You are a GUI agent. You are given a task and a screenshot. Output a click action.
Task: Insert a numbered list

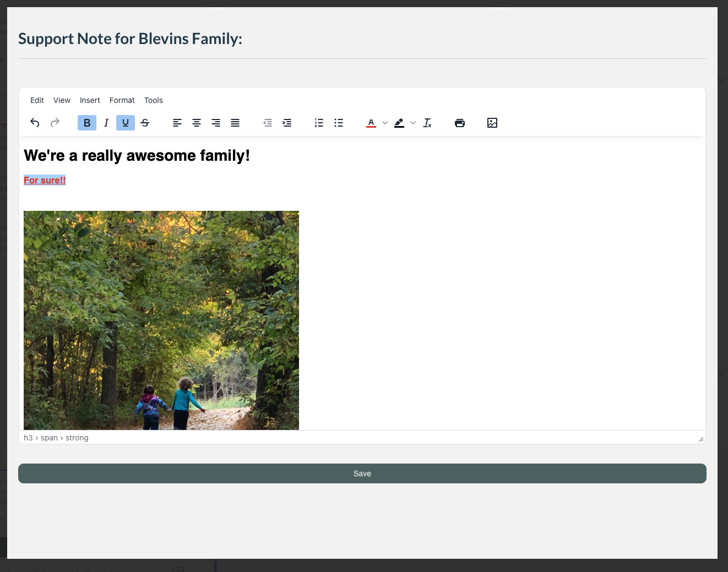tap(319, 123)
